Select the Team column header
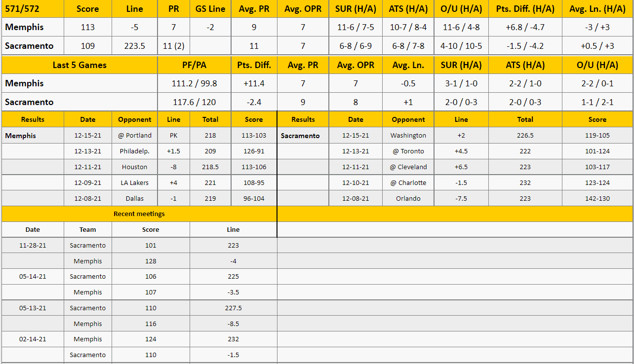634x364 pixels. pyautogui.click(x=88, y=229)
